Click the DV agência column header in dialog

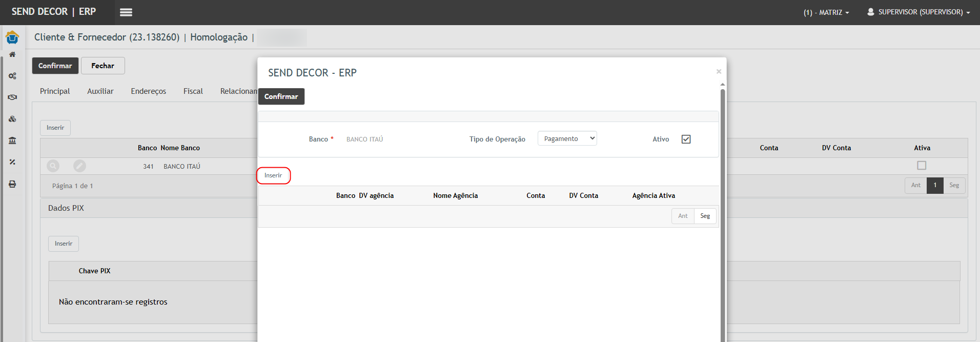[x=376, y=195]
